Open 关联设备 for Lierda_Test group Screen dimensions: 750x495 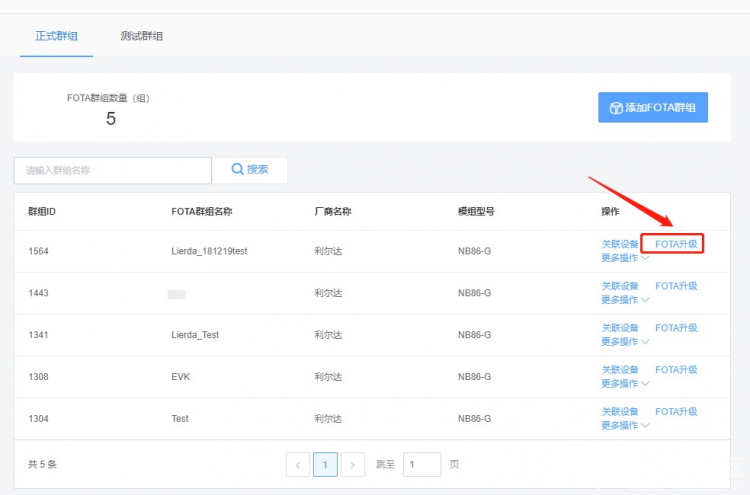click(x=620, y=328)
